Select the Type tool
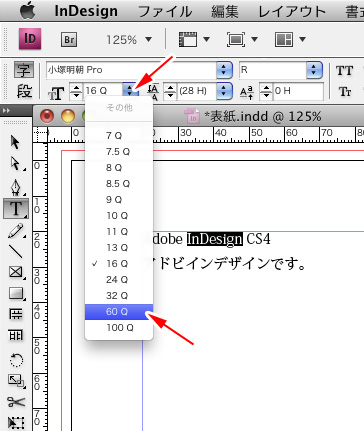Image resolution: width=364 pixels, height=431 pixels. [16, 209]
